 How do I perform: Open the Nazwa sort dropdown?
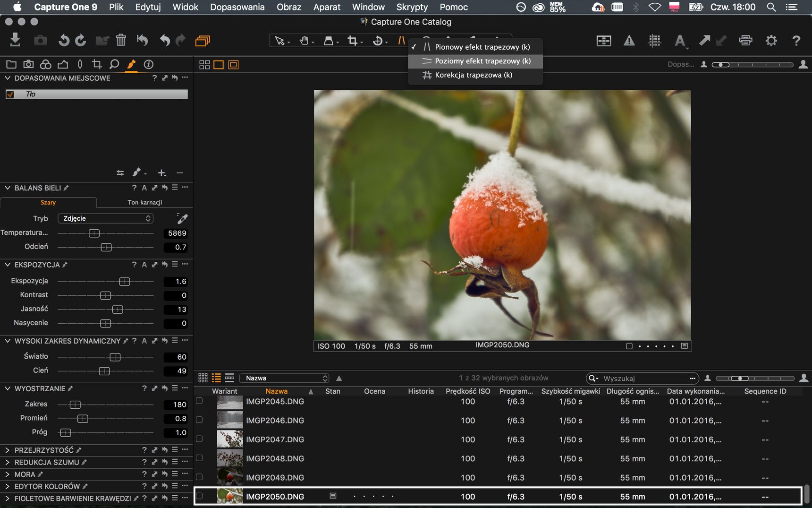tap(284, 378)
